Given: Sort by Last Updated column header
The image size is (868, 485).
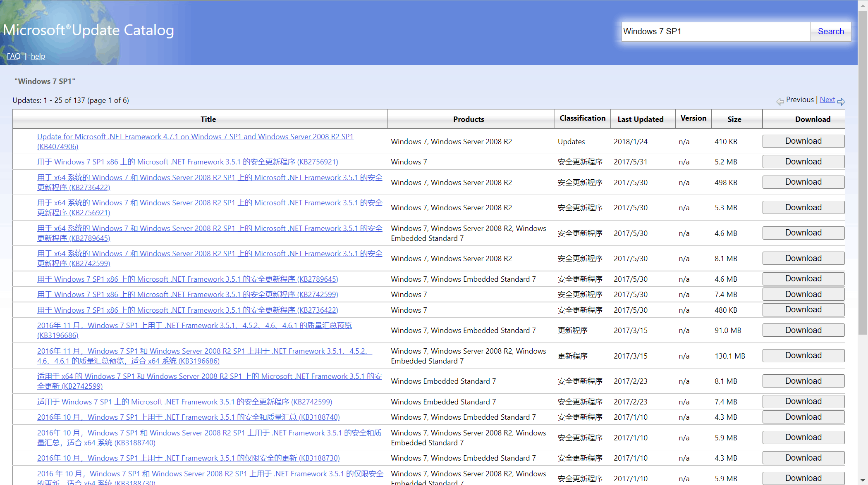Looking at the screenshot, I should [x=640, y=119].
